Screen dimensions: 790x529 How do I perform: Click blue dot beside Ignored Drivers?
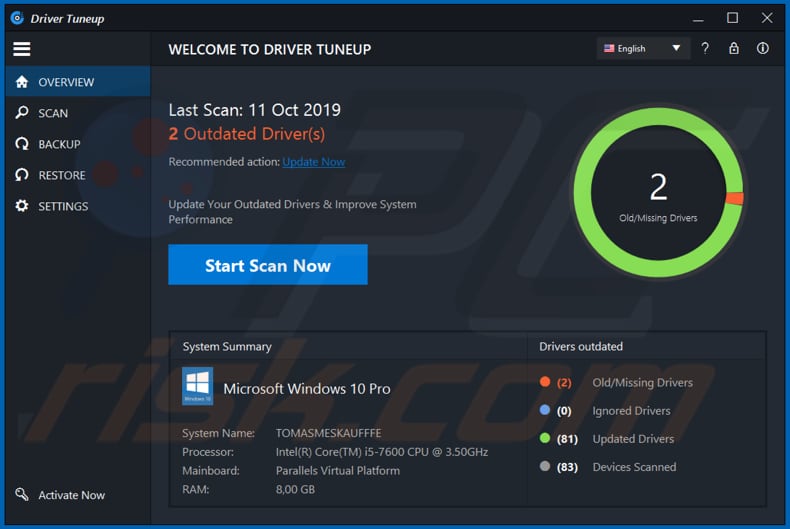[x=545, y=410]
